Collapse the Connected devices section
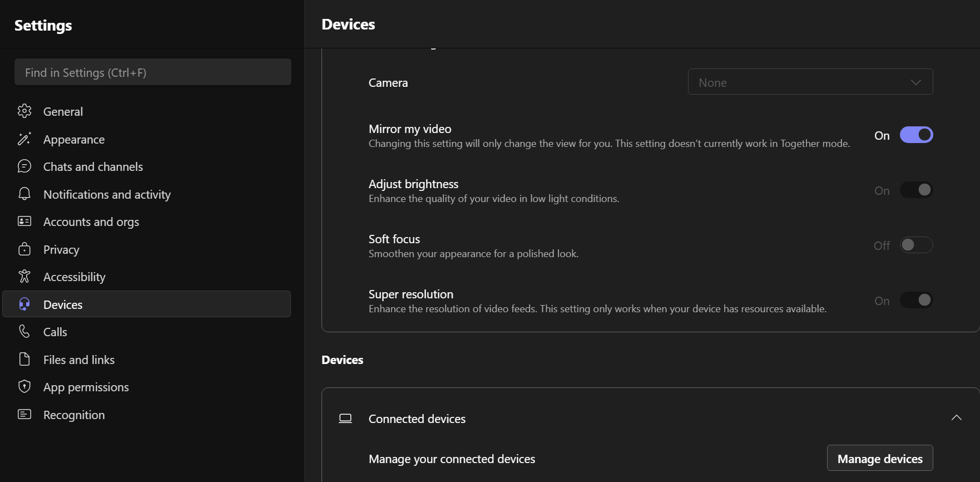The width and height of the screenshot is (980, 482). coord(956,418)
